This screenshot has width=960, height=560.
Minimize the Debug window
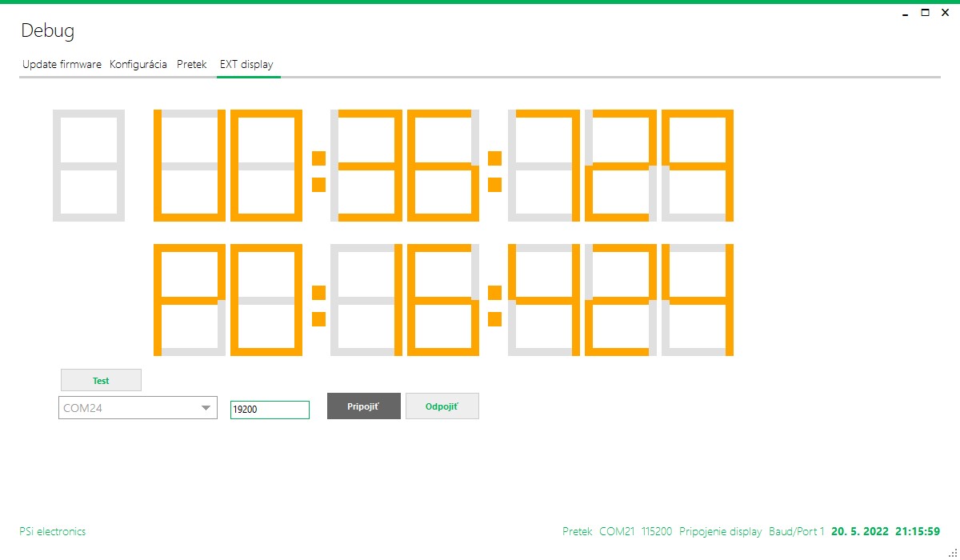point(905,13)
